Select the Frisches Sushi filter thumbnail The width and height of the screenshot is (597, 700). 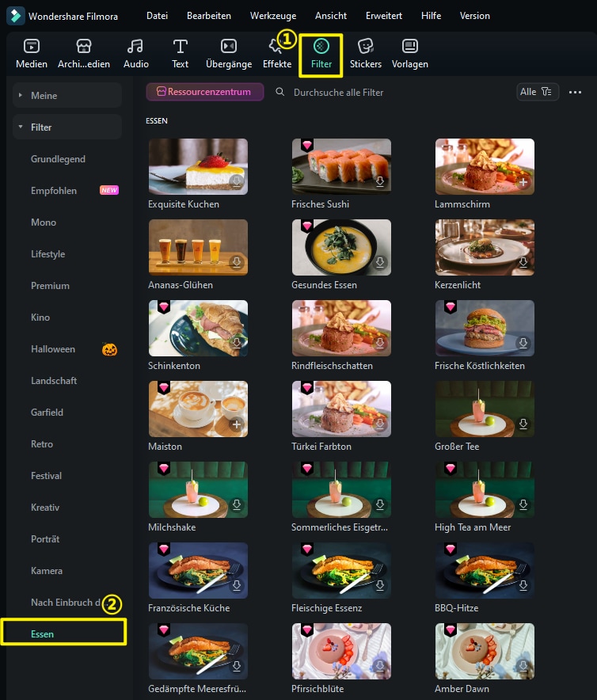tap(341, 166)
